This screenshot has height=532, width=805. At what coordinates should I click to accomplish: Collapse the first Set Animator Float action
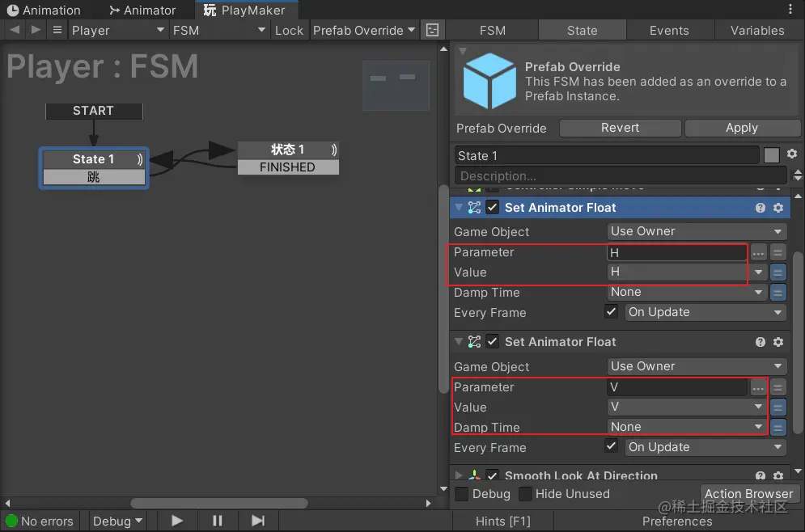coord(459,207)
